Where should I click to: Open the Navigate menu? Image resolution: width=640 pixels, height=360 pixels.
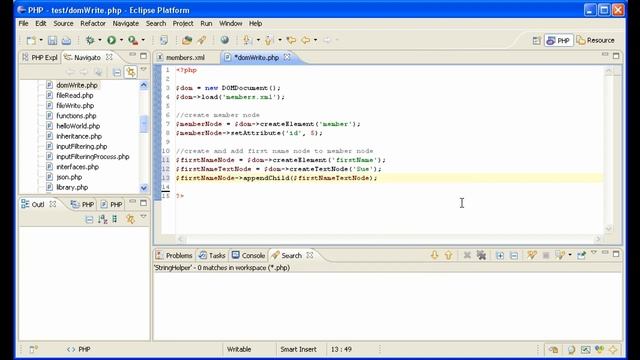[x=126, y=23]
